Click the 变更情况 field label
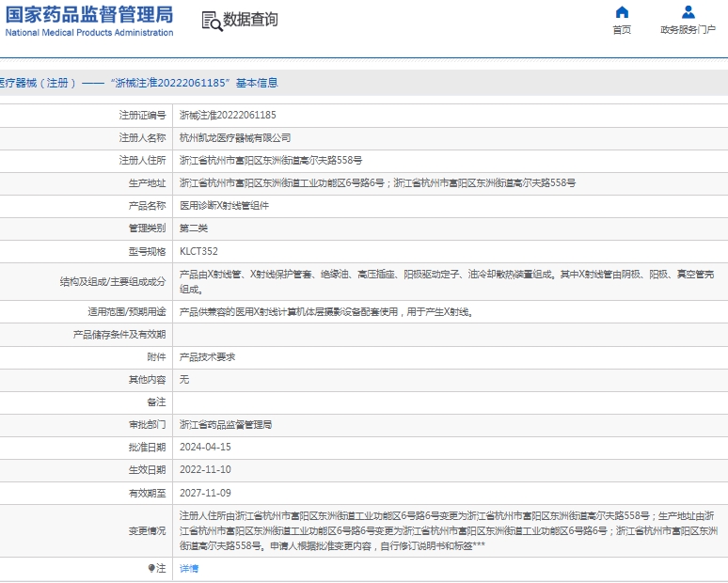The width and height of the screenshot is (728, 583). point(147,530)
